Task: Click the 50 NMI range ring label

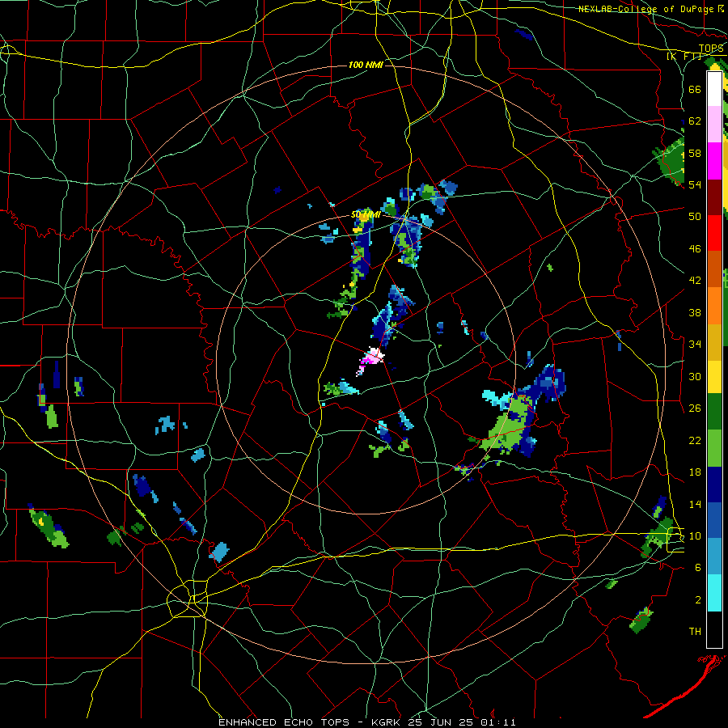Action: (x=366, y=214)
